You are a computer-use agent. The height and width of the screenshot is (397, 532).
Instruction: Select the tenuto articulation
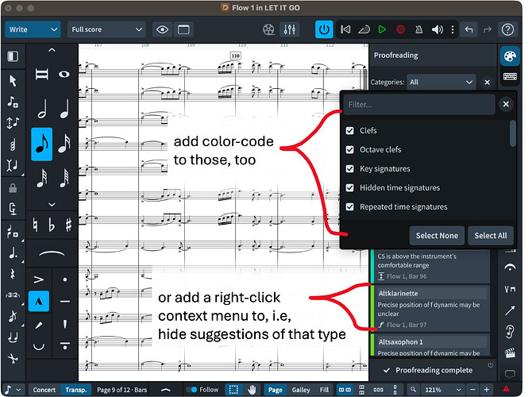point(65,301)
